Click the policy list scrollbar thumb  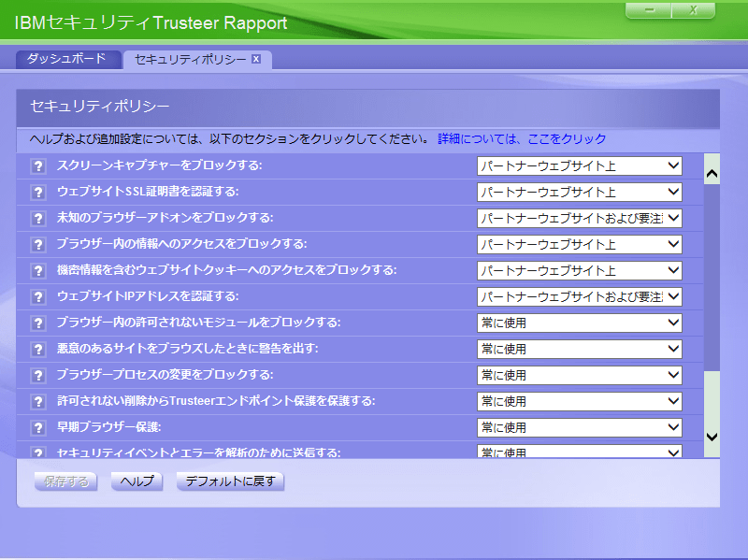coord(712,278)
